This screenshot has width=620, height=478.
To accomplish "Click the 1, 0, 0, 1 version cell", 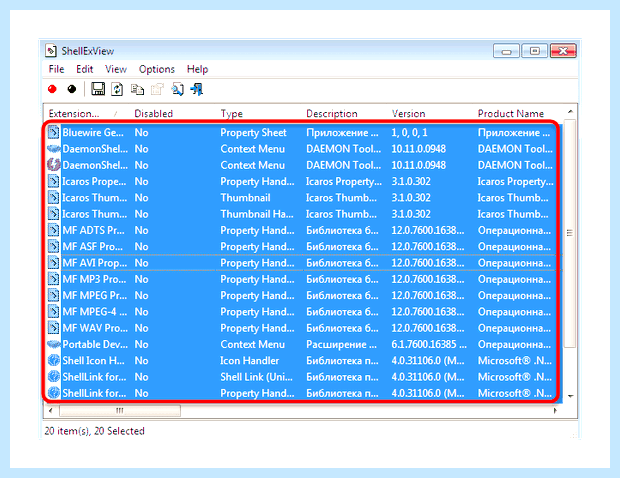I will pyautogui.click(x=410, y=132).
